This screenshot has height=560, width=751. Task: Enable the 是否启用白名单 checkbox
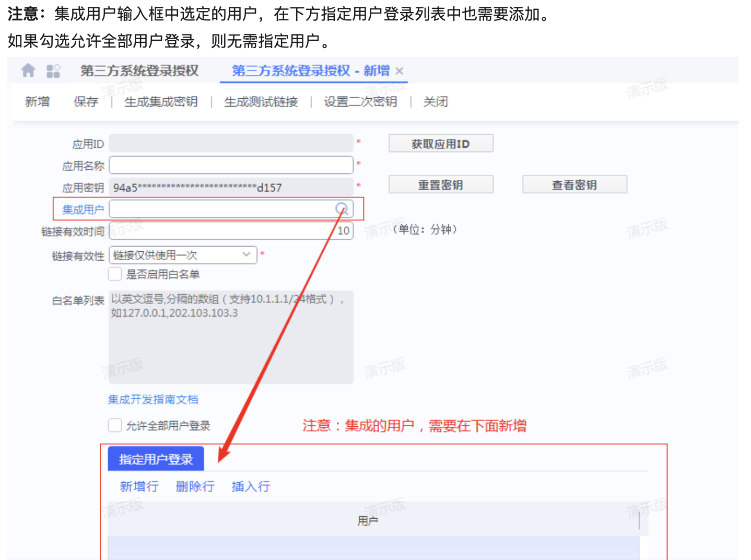[x=115, y=273]
